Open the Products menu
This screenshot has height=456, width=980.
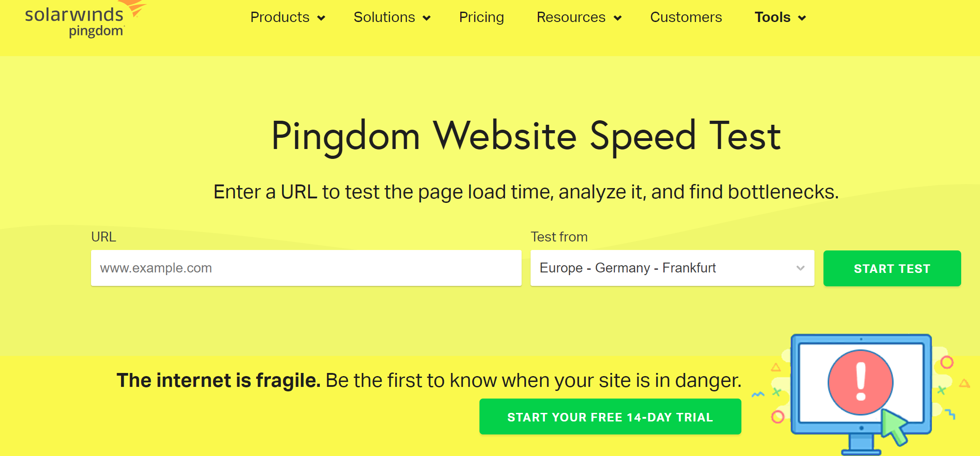[x=280, y=18]
